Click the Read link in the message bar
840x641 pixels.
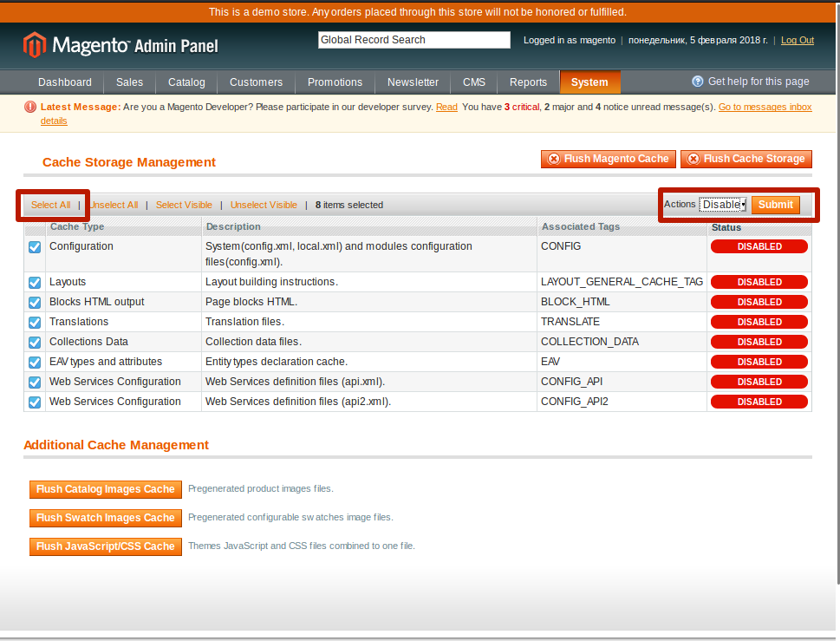pos(446,107)
